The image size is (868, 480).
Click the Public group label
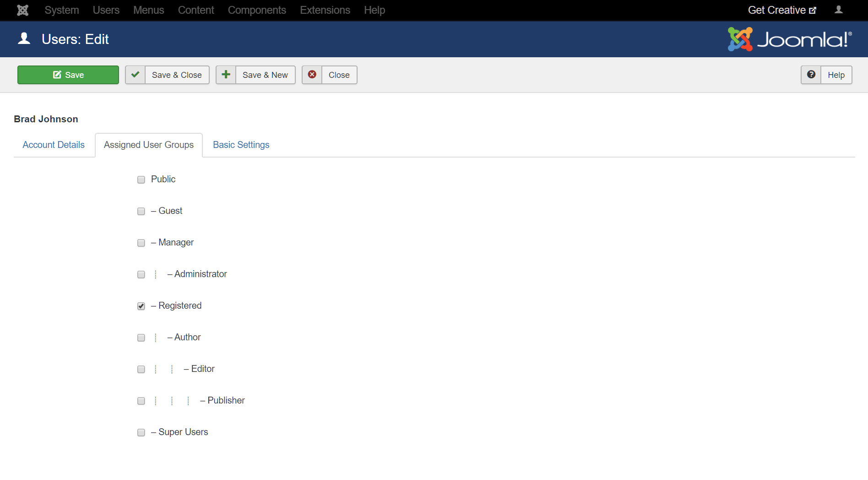pos(163,179)
